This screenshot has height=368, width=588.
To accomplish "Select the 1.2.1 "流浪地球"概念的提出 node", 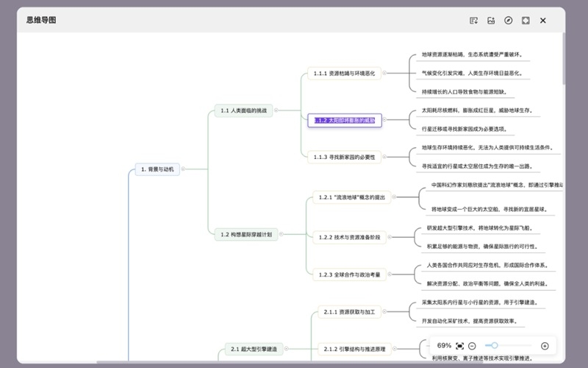I will tap(352, 197).
